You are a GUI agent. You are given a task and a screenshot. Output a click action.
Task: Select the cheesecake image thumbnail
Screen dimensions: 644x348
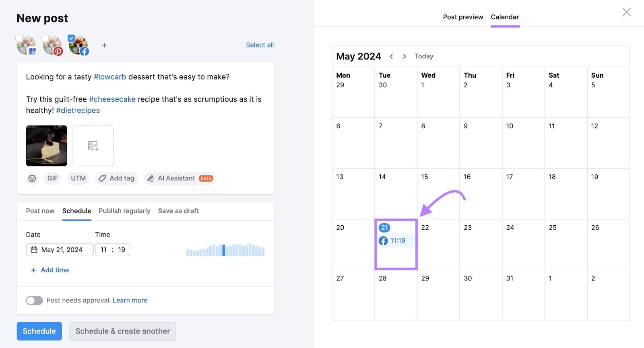click(x=46, y=146)
